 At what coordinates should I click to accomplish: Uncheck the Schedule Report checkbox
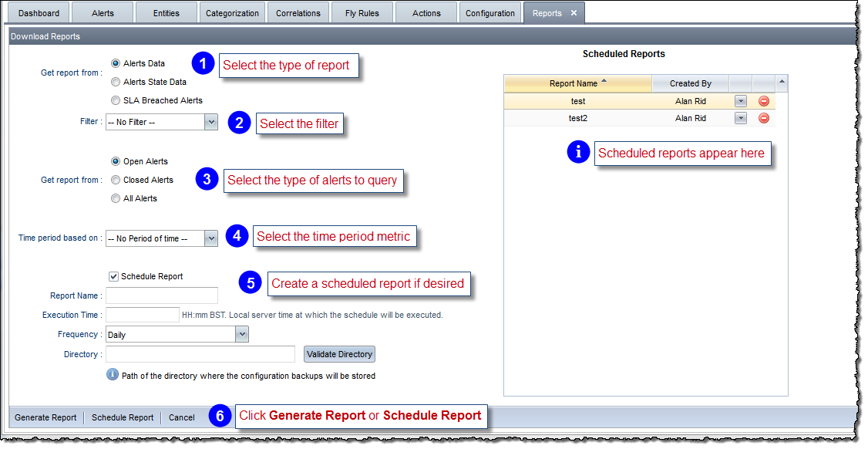click(x=114, y=276)
